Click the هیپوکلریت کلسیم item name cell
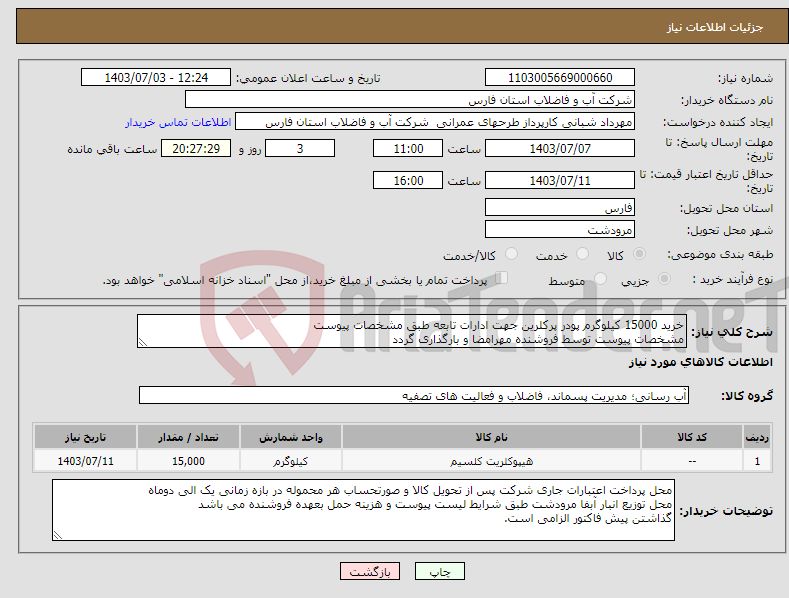This screenshot has height=598, width=789. tap(491, 461)
